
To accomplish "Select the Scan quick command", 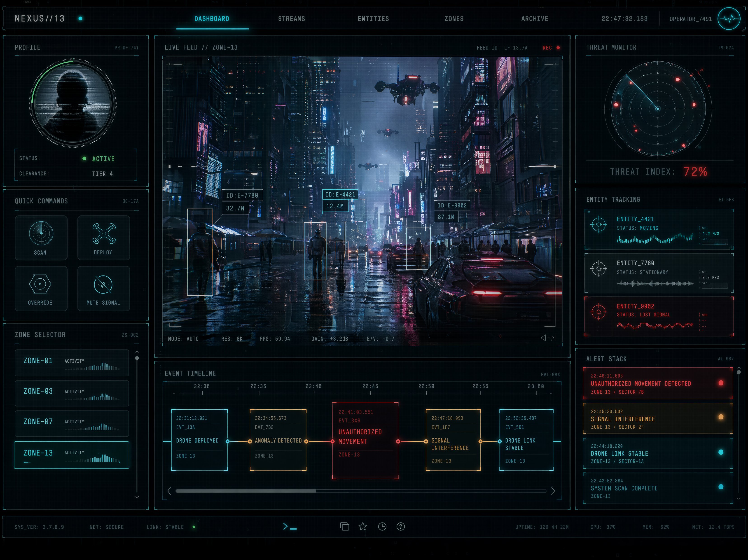I will click(41, 238).
